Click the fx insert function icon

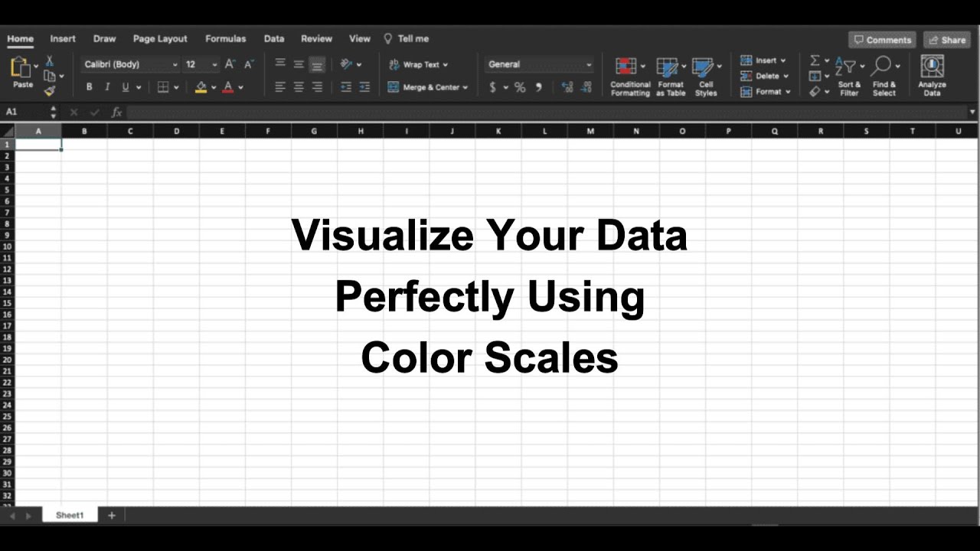point(116,112)
